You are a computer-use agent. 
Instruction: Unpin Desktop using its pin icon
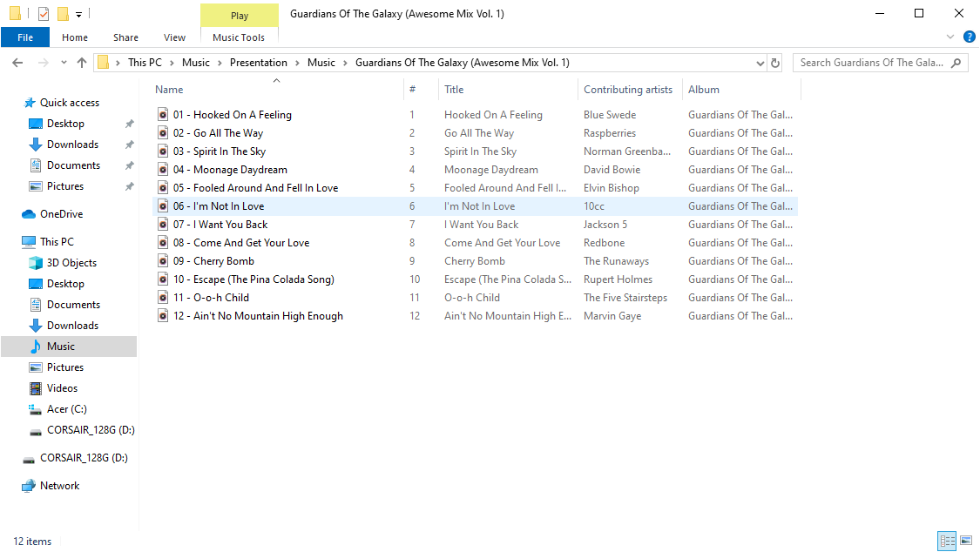coord(130,124)
